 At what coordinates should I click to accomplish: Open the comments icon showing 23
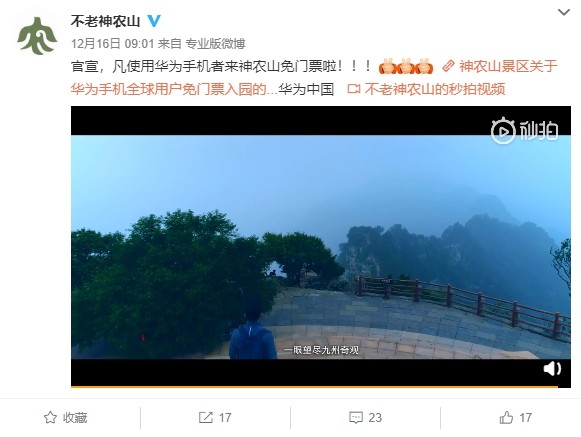point(365,418)
